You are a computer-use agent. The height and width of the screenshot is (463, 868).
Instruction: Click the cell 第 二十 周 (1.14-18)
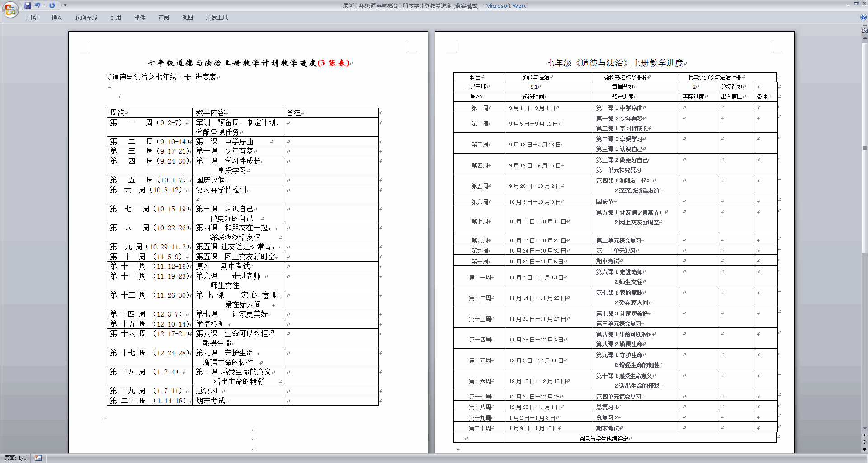(x=150, y=401)
